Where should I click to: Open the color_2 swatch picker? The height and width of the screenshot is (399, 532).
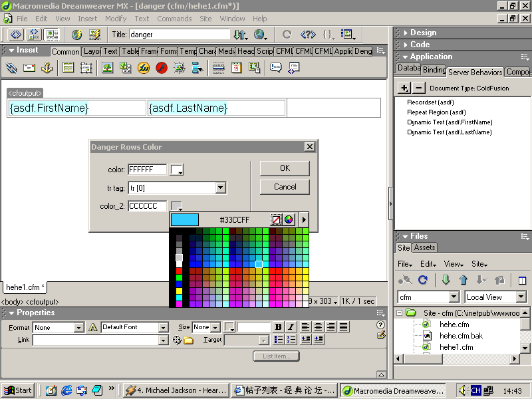[176, 205]
